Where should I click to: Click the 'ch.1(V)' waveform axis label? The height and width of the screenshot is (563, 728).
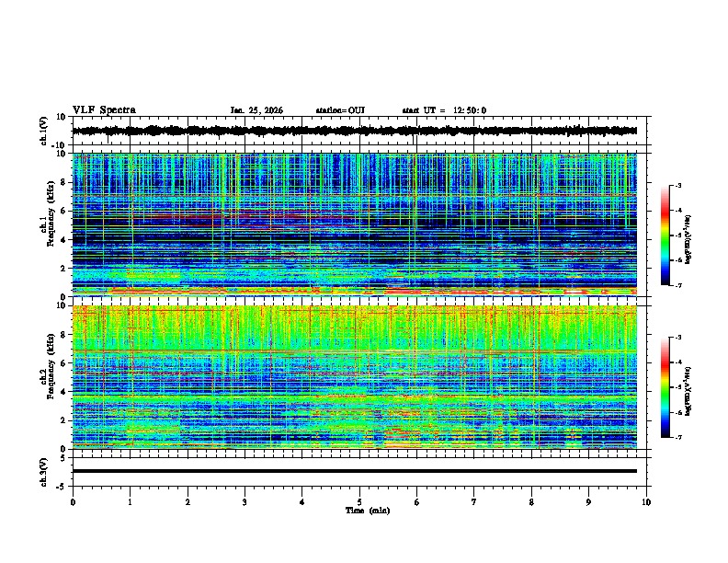44,131
